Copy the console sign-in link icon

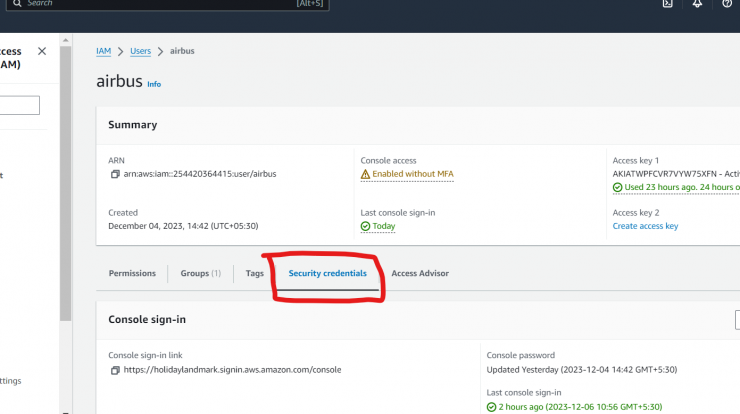(115, 370)
